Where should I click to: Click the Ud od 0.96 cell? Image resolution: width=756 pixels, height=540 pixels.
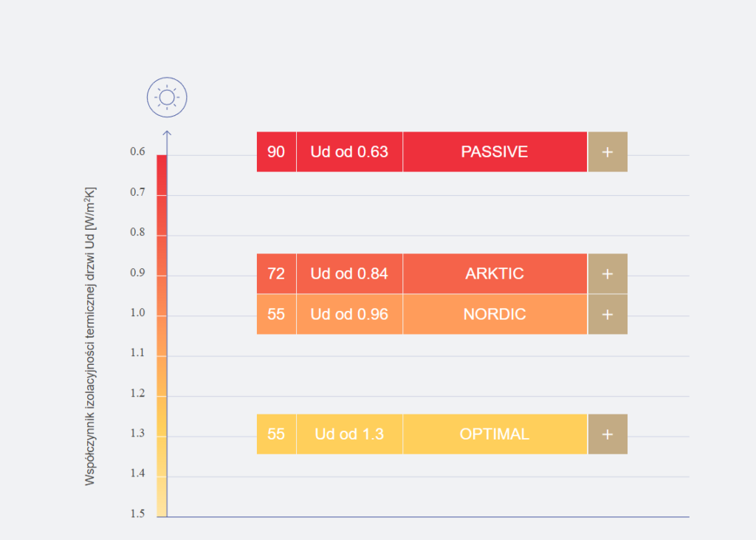point(349,314)
